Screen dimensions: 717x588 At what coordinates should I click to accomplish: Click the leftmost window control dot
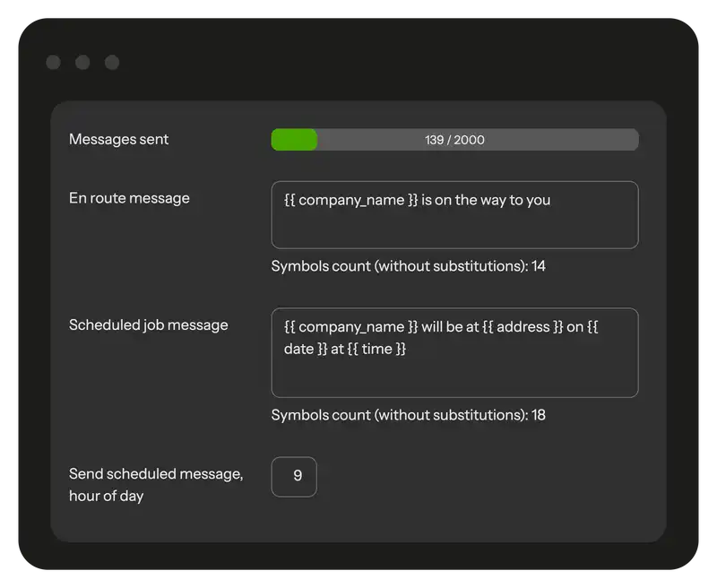tap(53, 62)
